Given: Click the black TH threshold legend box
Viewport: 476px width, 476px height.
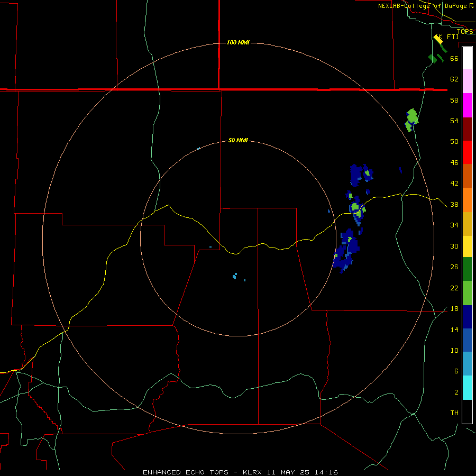Looking at the screenshot, I should coord(467,411).
